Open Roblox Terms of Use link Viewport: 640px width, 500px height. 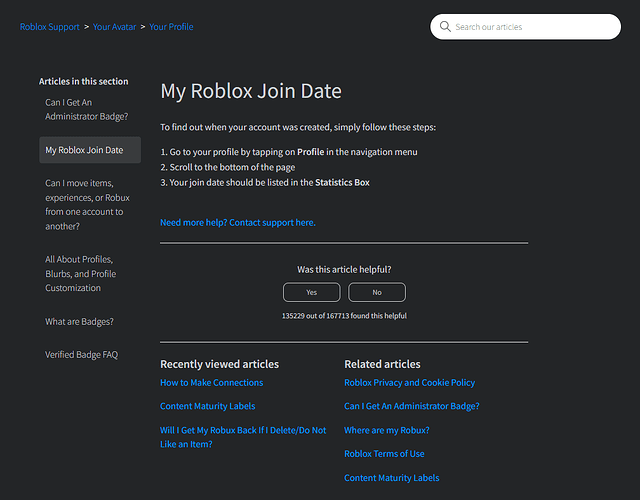384,454
